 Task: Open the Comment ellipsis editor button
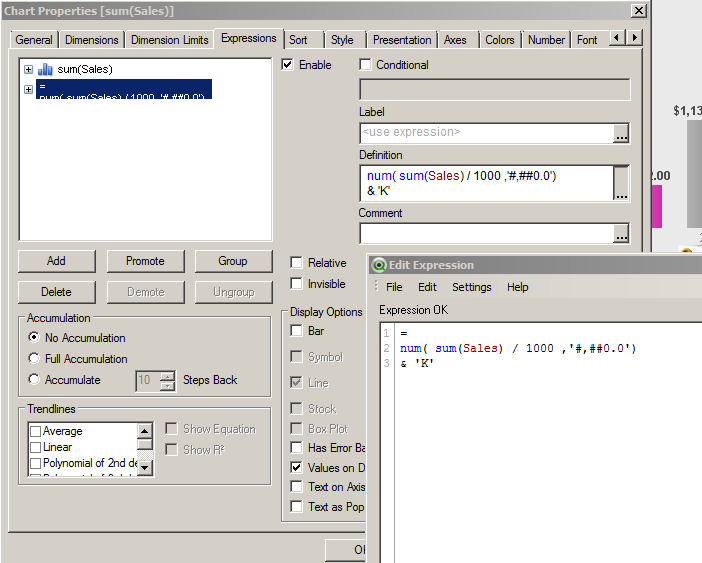621,234
